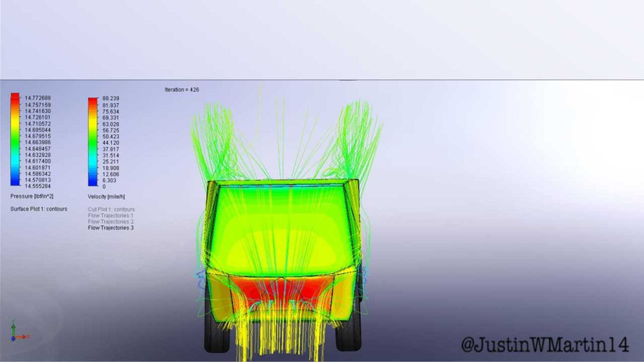Click the Velocity [mile/h] legend title

(106, 196)
